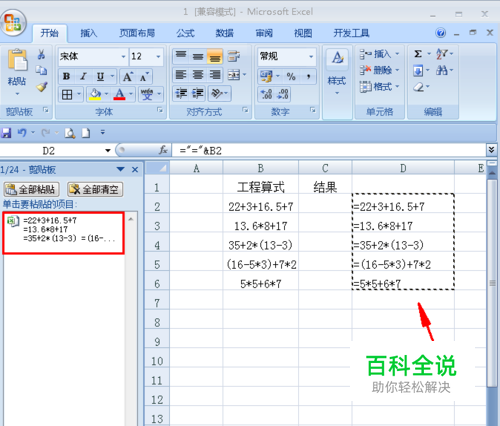Toggle bold formatting

pyautogui.click(x=66, y=77)
